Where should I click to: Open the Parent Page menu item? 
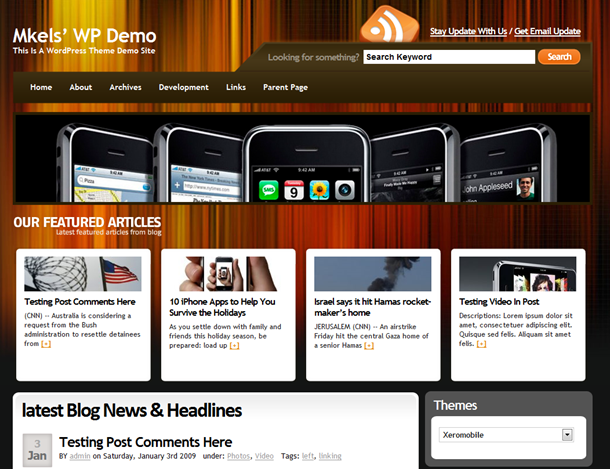tap(286, 88)
